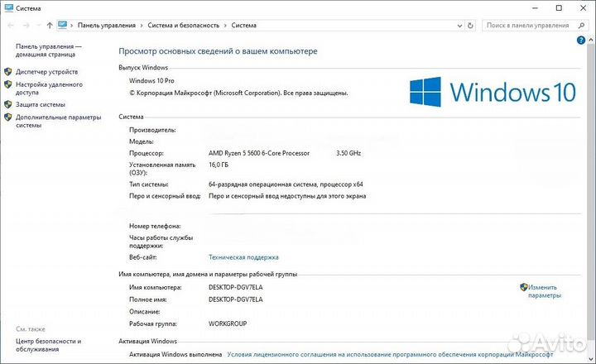Open 'Центр безопасности и обслуживания' link
This screenshot has width=596, height=364.
48,345
